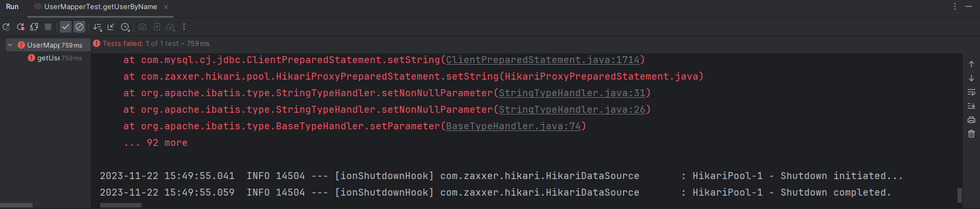980x209 pixels.
Task: Toggle auto-test rerun
Action: [x=34, y=27]
